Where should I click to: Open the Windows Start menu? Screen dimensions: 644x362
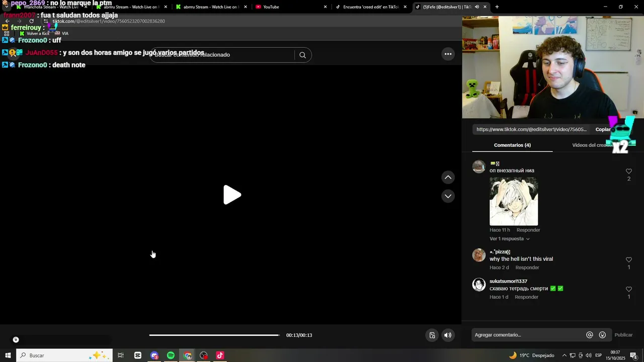[8, 355]
